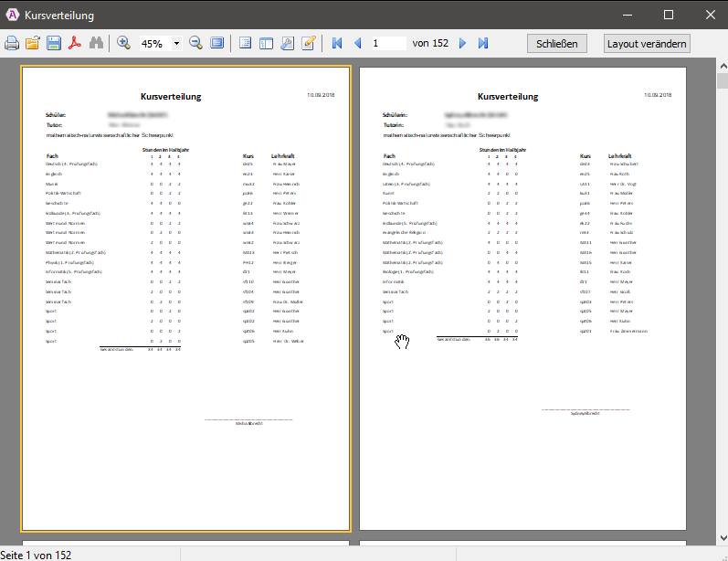Viewport: 728px width, 561px height.
Task: Jump to the first page
Action: 337,43
